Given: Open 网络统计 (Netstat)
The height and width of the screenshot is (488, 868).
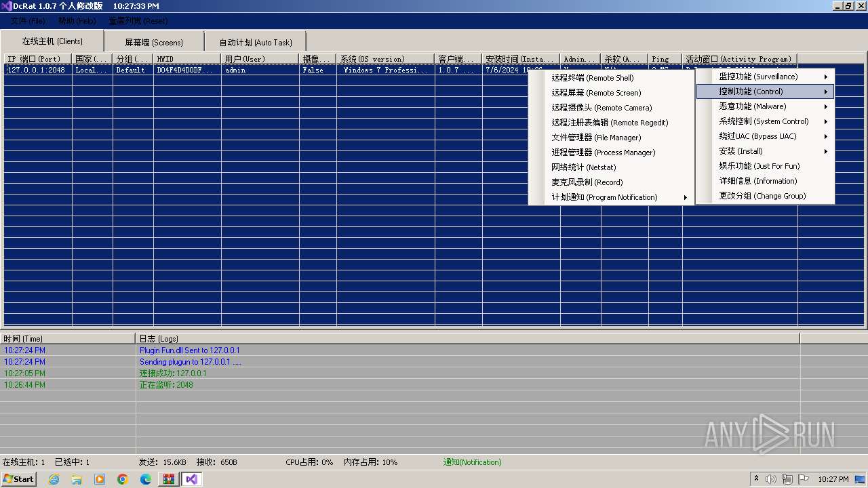Looking at the screenshot, I should (611, 167).
